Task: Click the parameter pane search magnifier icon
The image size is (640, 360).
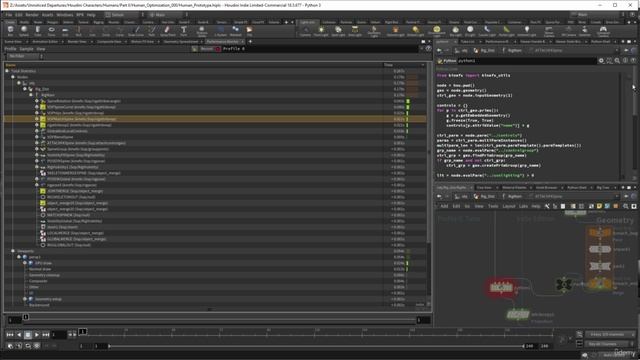Action: point(617,60)
